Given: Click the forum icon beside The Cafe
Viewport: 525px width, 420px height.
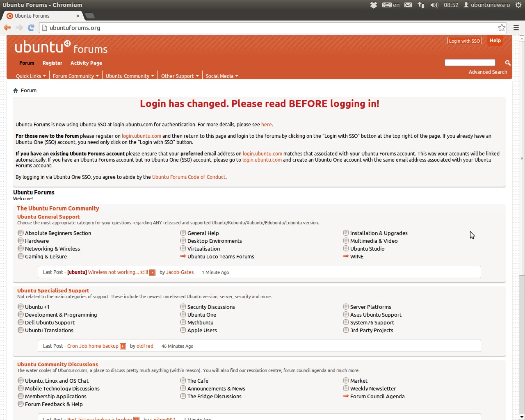Looking at the screenshot, I should pyautogui.click(x=183, y=380).
